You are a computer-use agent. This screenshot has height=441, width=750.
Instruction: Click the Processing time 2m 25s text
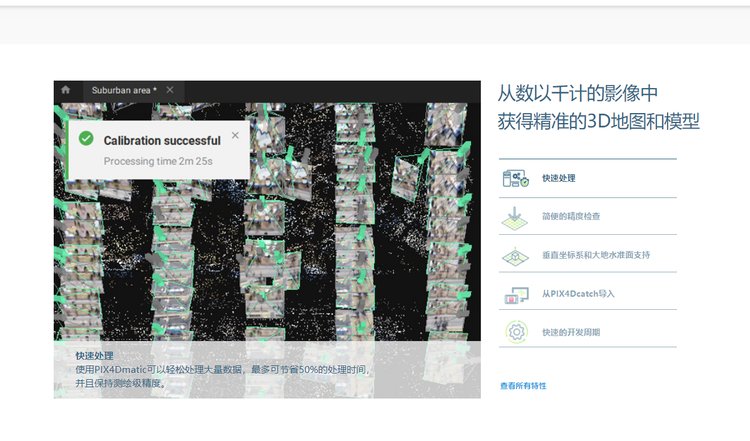[x=158, y=160]
